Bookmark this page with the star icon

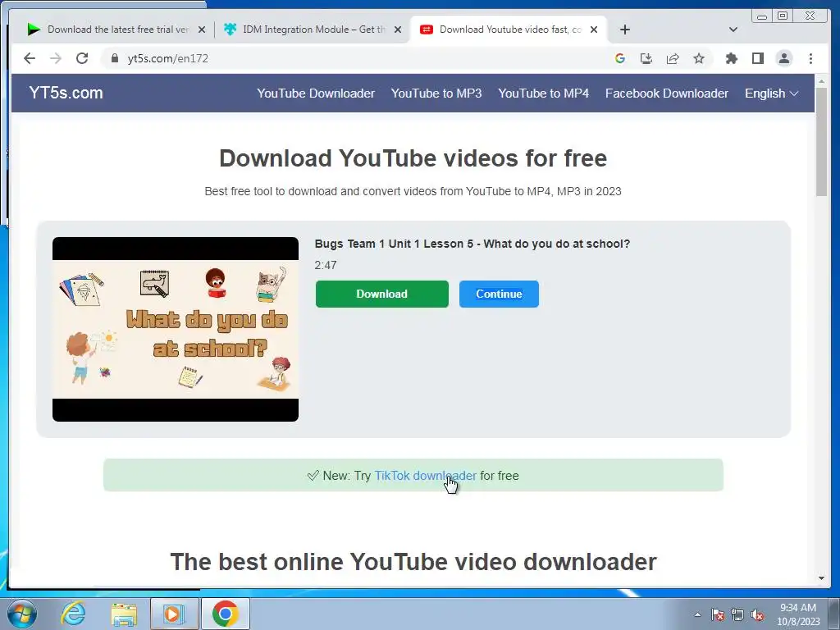click(699, 58)
